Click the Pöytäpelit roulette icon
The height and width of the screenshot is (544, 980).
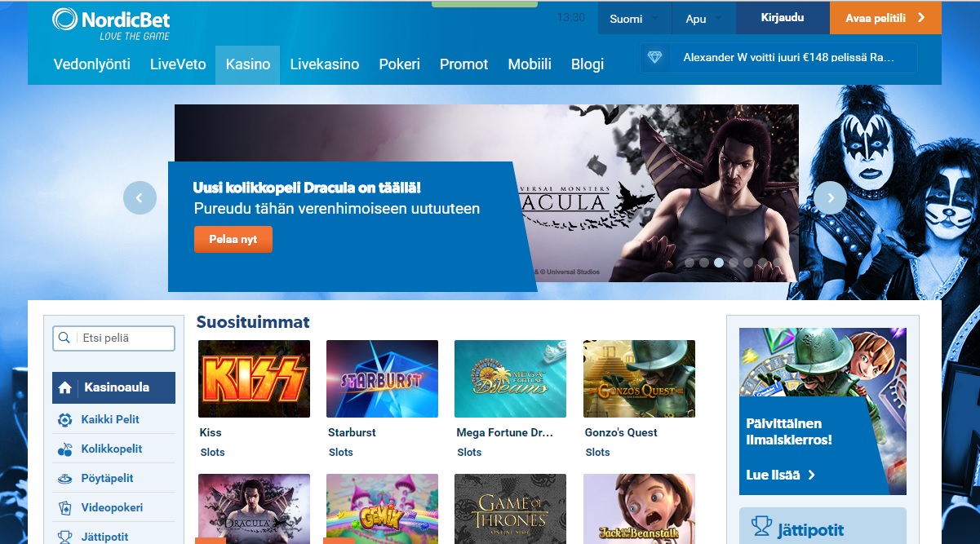pos(65,479)
